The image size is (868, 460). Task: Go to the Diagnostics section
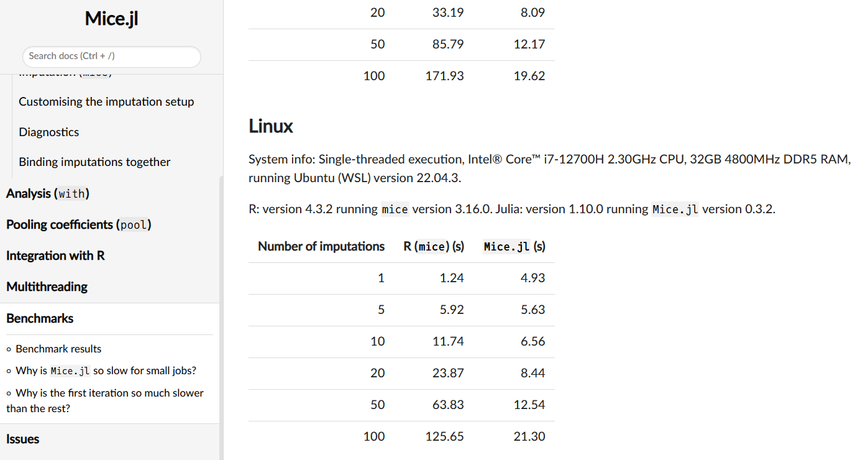[x=49, y=132]
